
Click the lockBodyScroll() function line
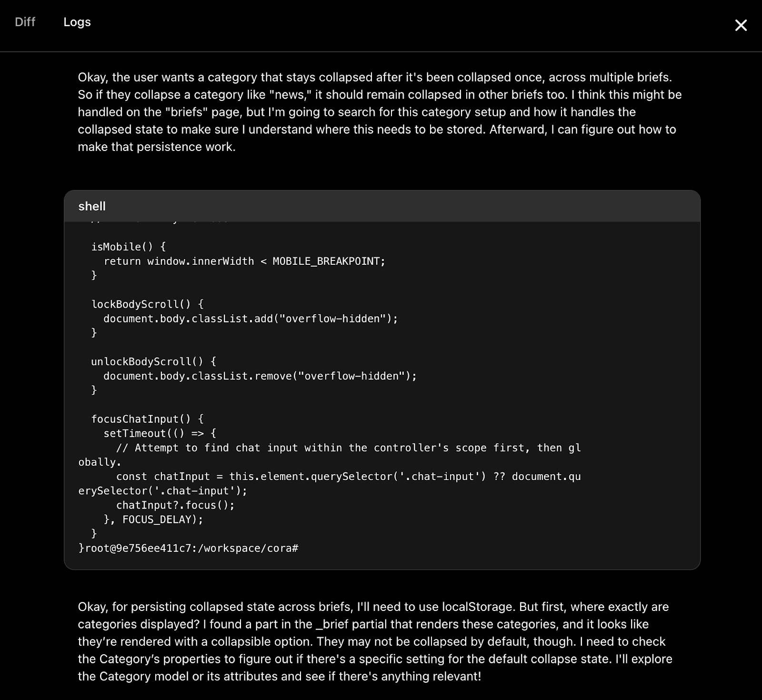click(x=147, y=304)
